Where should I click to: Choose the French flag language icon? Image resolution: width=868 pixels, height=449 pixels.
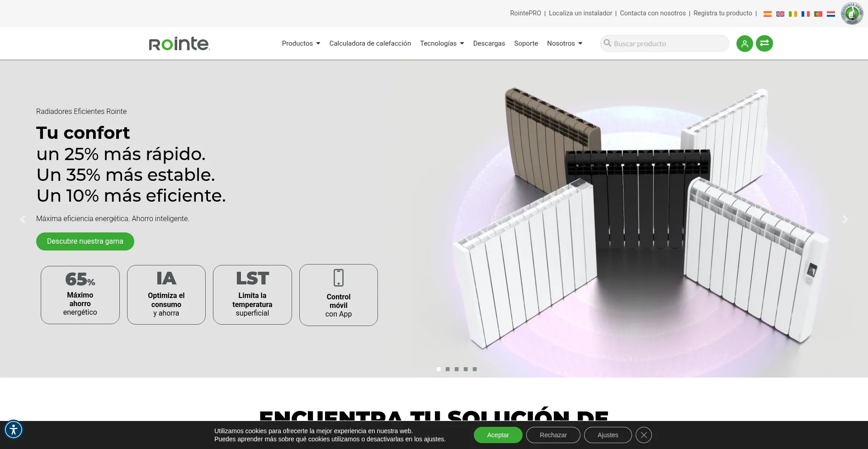coord(806,14)
